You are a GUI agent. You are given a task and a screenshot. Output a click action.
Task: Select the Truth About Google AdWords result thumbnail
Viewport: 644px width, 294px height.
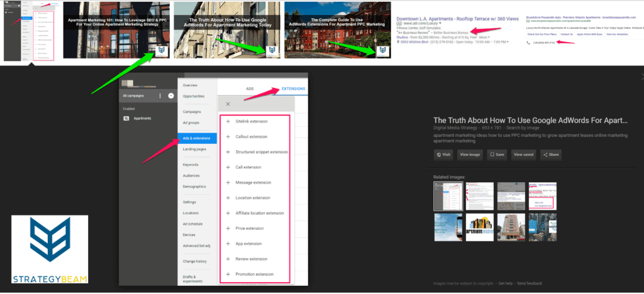coord(227,30)
